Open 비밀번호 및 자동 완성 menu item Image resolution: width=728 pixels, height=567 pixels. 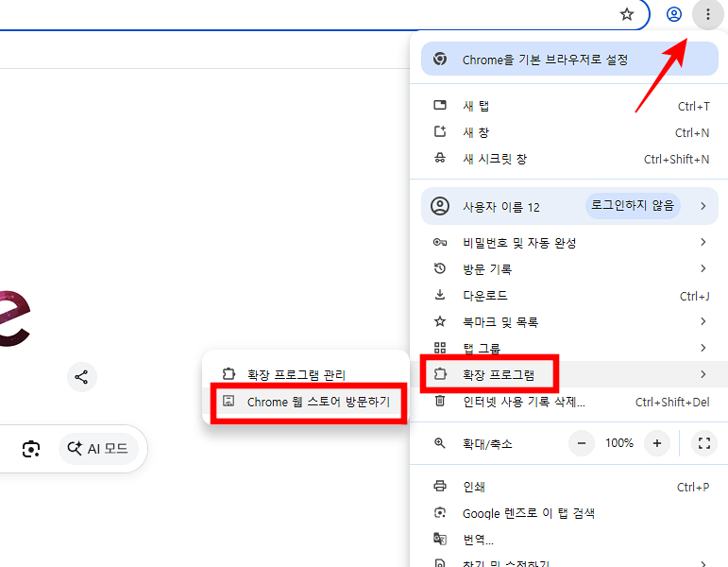click(571, 243)
